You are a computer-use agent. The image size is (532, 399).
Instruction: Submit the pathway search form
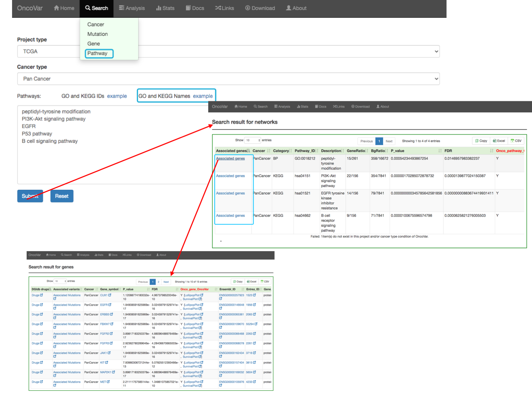pyautogui.click(x=30, y=196)
